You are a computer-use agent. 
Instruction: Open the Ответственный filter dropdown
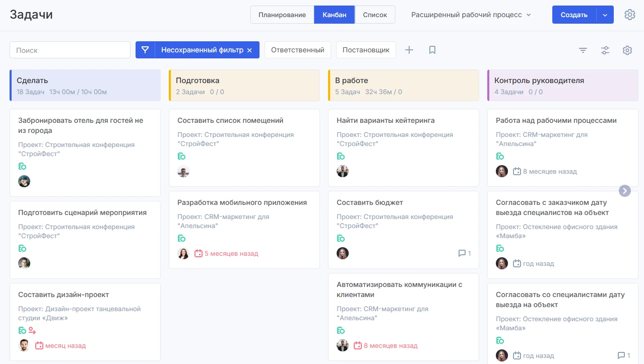tap(297, 50)
